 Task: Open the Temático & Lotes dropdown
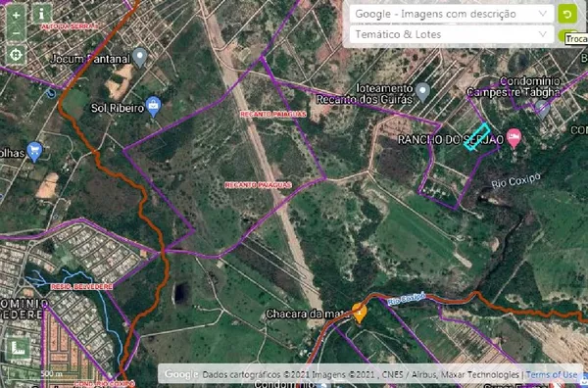pos(452,34)
